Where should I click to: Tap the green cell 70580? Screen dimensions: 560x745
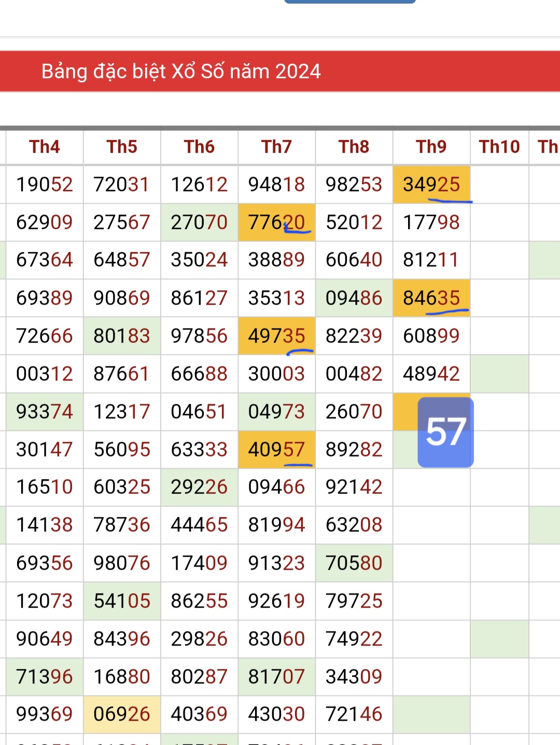pos(354,563)
